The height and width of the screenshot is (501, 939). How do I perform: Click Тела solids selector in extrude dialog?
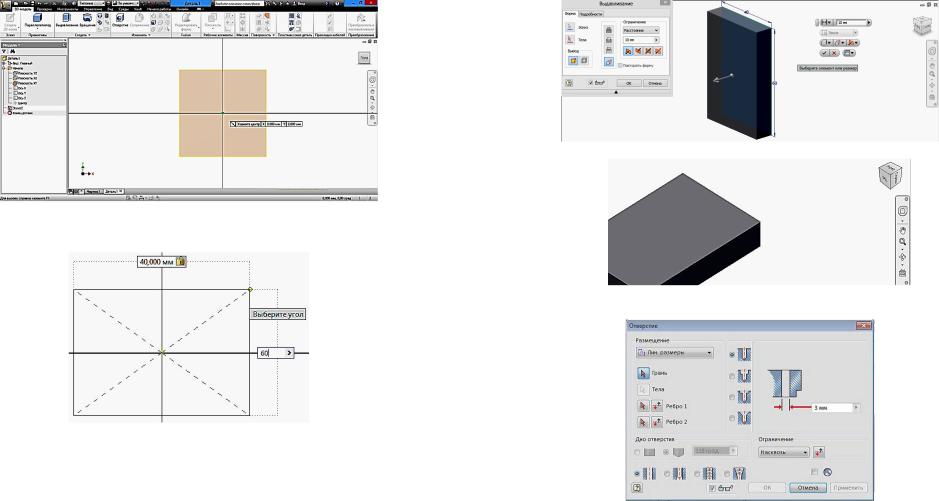570,40
